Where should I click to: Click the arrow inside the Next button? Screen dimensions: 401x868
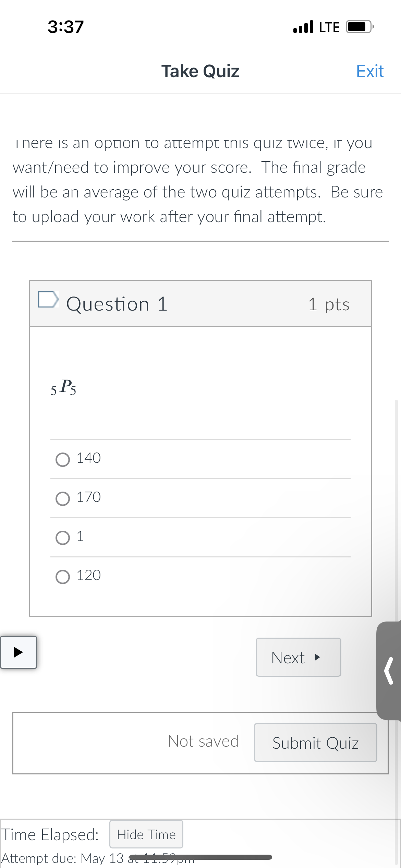(x=317, y=657)
